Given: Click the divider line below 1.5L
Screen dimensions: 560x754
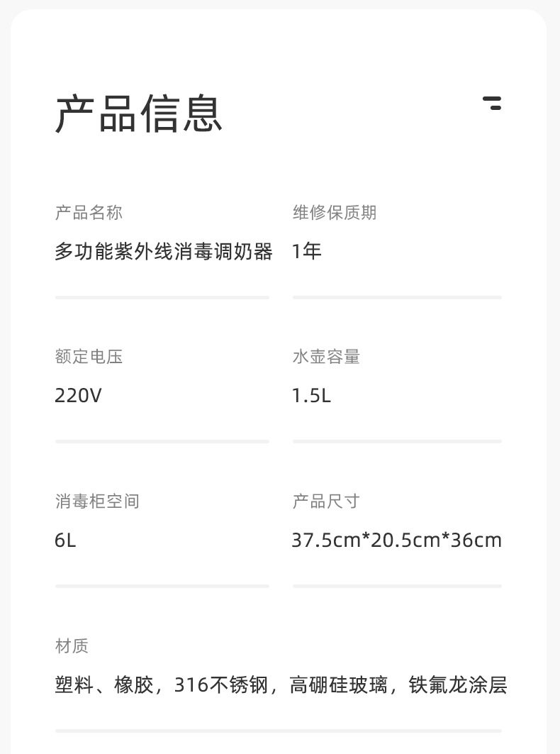Looking at the screenshot, I should [397, 441].
